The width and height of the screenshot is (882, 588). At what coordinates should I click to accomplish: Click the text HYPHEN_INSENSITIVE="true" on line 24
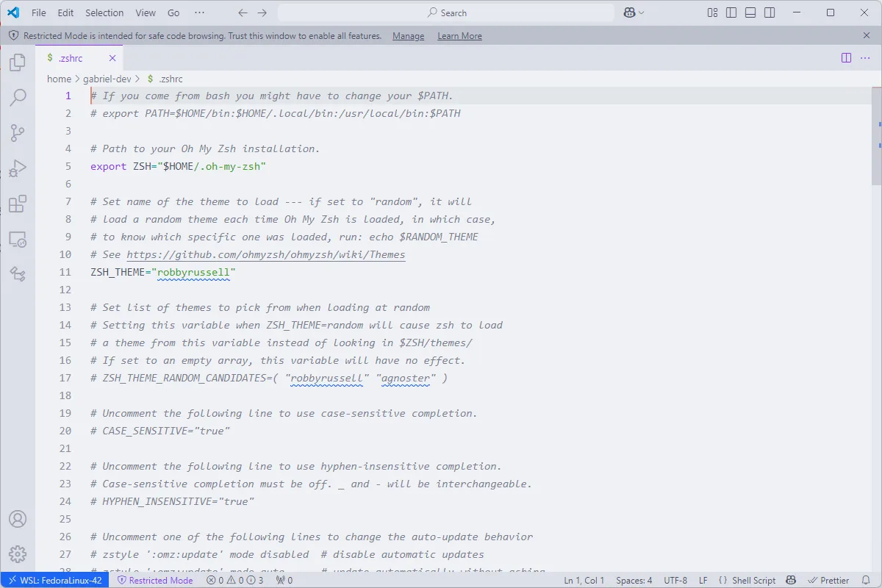click(178, 501)
